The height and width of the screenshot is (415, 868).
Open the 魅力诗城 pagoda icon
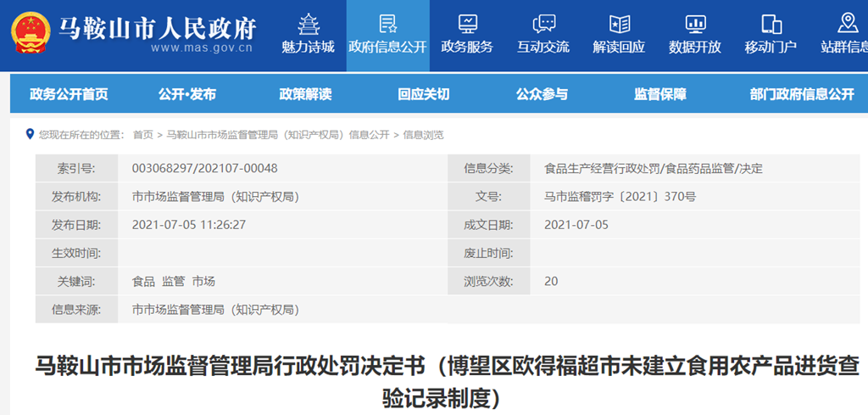pyautogui.click(x=308, y=24)
